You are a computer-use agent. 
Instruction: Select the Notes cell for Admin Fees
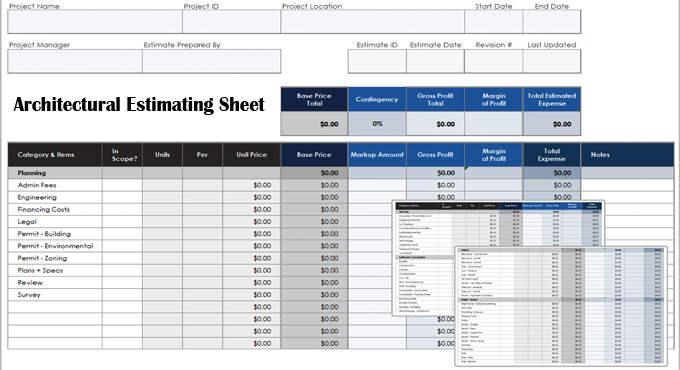(628, 185)
